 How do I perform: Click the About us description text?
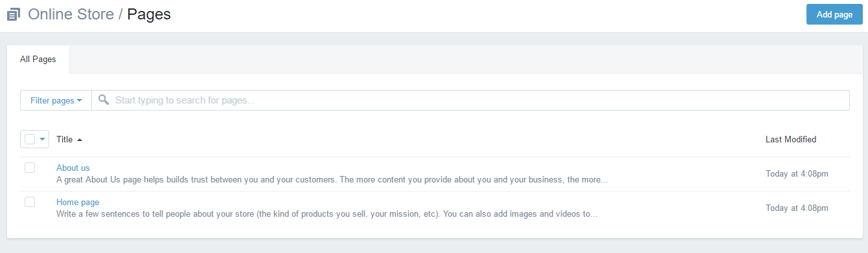332,179
